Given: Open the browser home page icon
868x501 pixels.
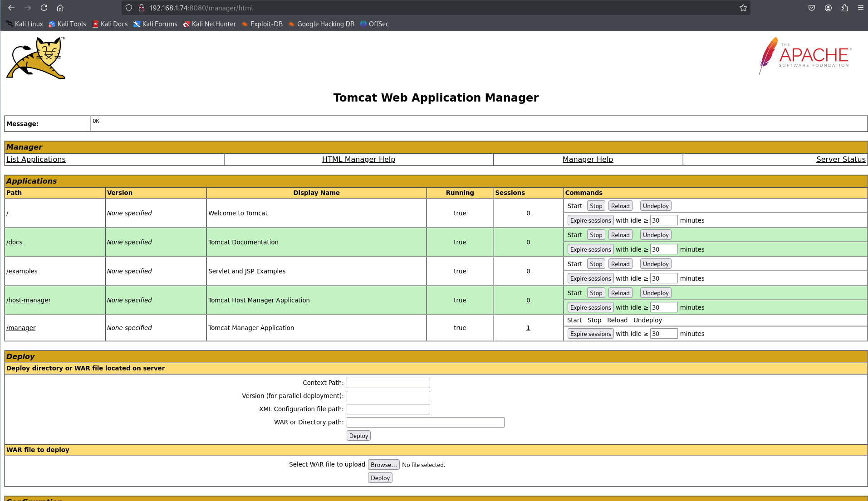Looking at the screenshot, I should pyautogui.click(x=60, y=8).
